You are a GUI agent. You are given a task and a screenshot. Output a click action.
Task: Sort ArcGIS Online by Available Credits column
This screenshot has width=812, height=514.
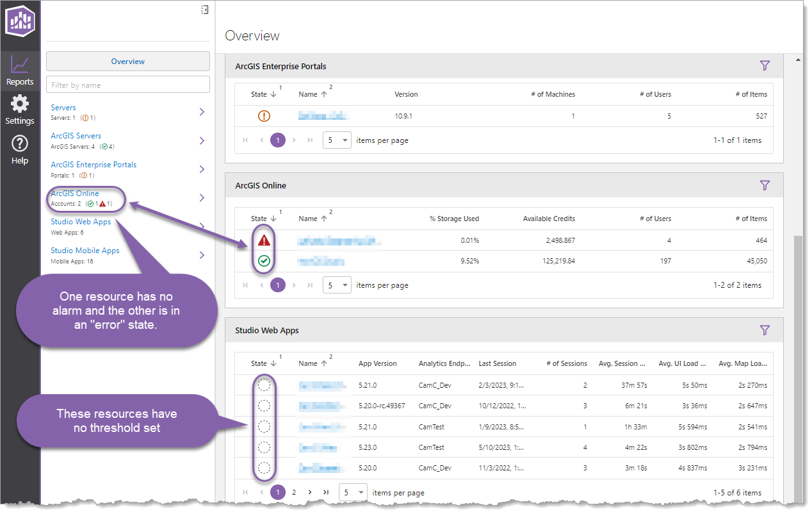click(549, 219)
